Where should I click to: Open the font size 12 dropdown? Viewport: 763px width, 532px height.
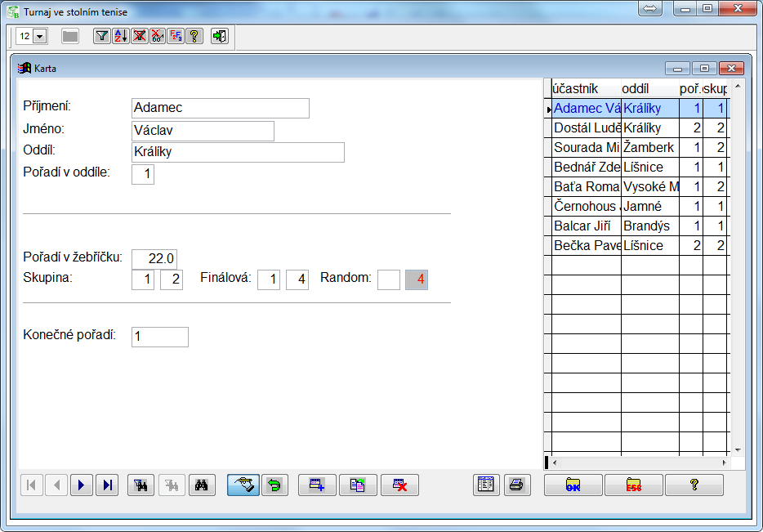tap(41, 37)
